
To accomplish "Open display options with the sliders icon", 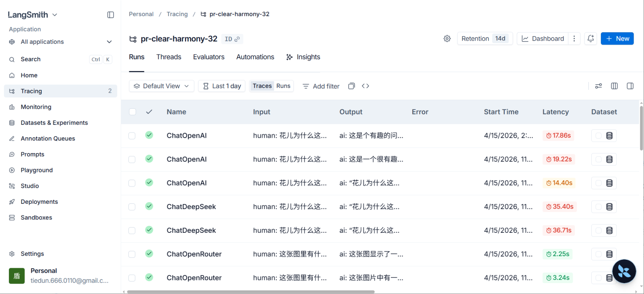I will click(x=599, y=86).
